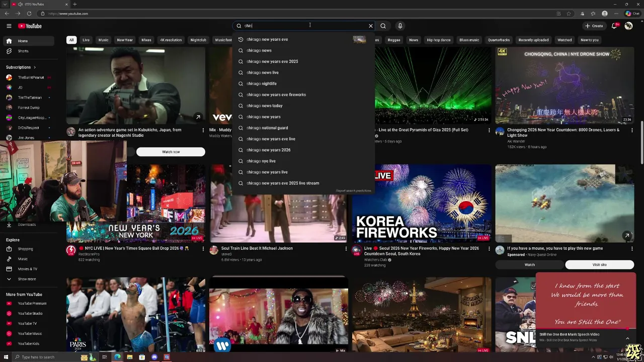This screenshot has height=362, width=644.
Task: Open more options for Chongqing video
Action: [x=632, y=130]
